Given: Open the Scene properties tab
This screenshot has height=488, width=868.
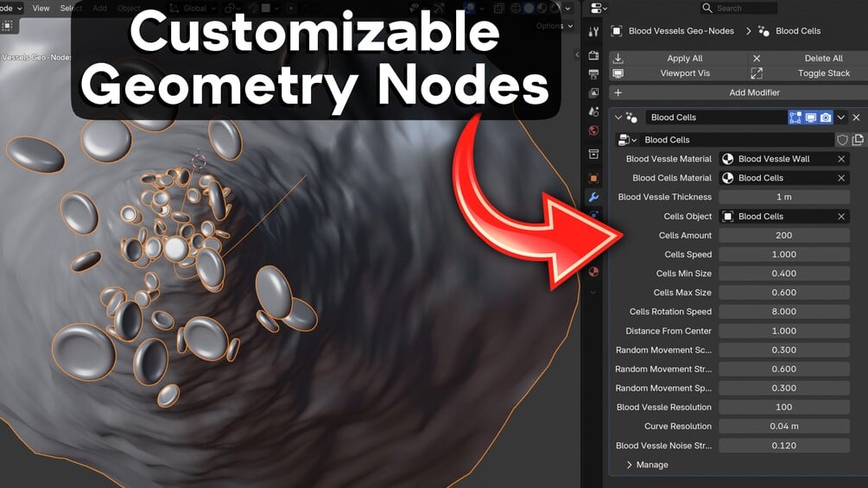Looking at the screenshot, I should (593, 111).
